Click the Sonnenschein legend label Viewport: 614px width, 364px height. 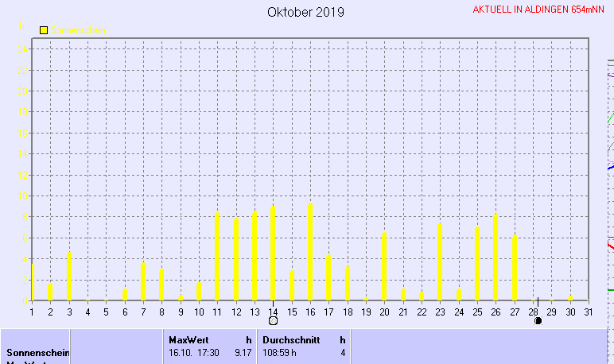pyautogui.click(x=78, y=30)
